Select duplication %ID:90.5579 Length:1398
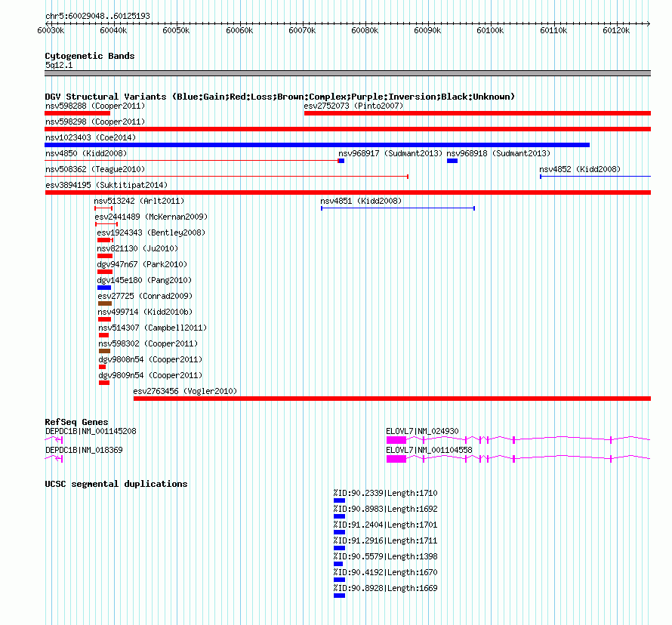Image resolution: width=672 pixels, height=625 pixels. [338, 564]
